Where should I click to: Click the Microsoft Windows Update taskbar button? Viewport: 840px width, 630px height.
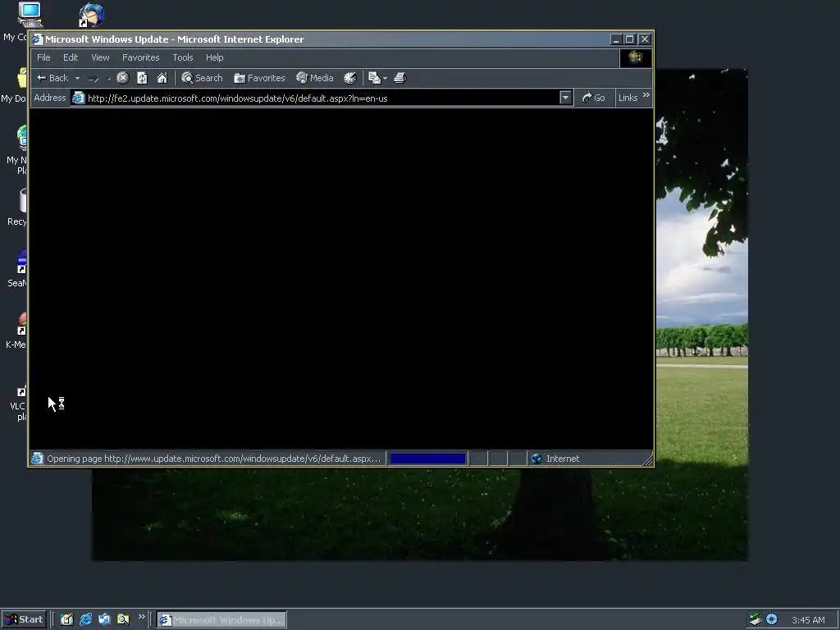coord(221,620)
